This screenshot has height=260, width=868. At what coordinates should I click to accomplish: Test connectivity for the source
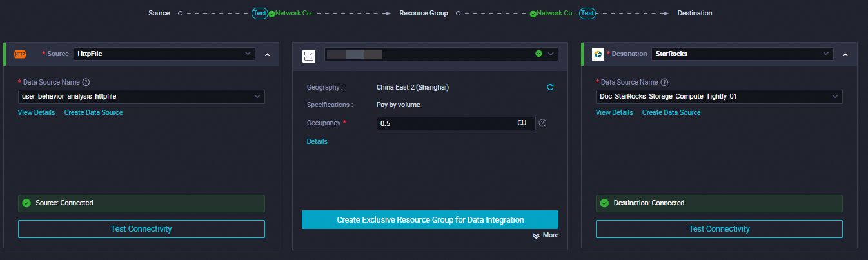pos(141,229)
